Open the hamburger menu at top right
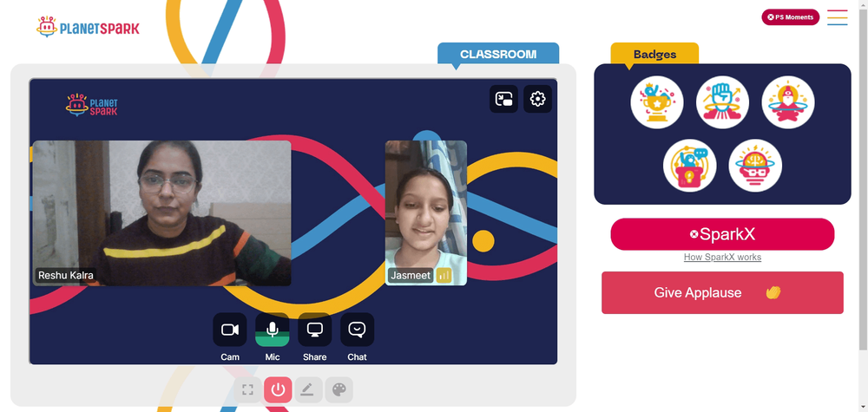Image resolution: width=868 pixels, height=412 pixels. (x=838, y=17)
